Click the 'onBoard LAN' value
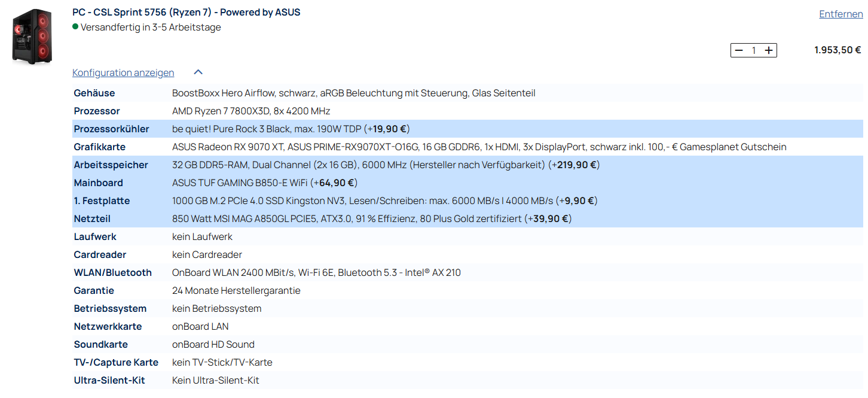868x398 pixels. click(200, 326)
